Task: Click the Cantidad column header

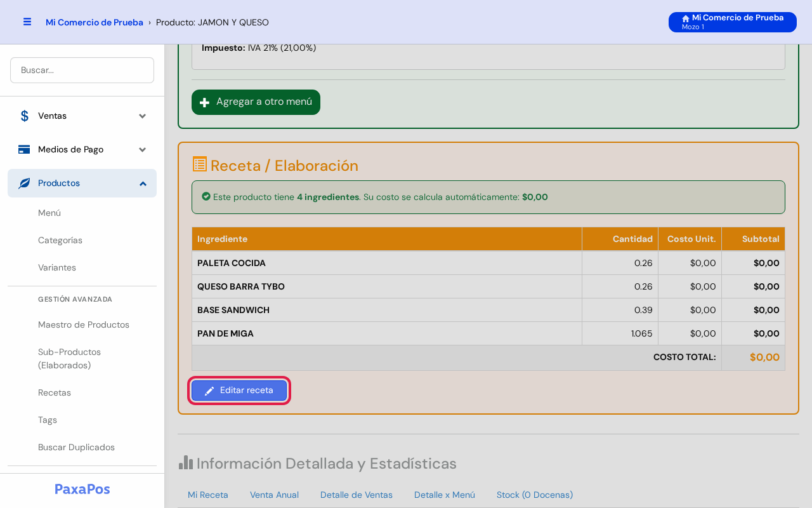Action: point(620,239)
